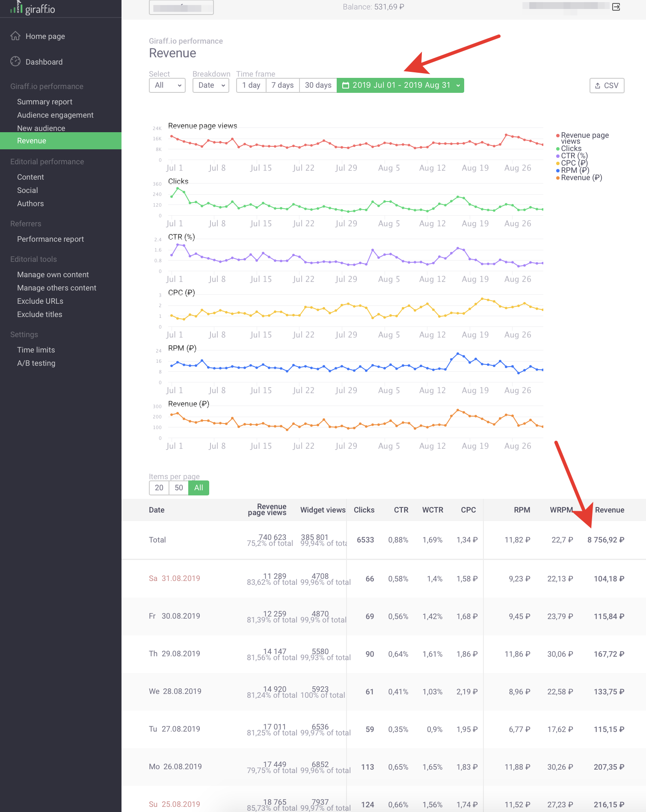Image resolution: width=646 pixels, height=812 pixels.
Task: Open Content under Editorial performance
Action: coord(30,177)
